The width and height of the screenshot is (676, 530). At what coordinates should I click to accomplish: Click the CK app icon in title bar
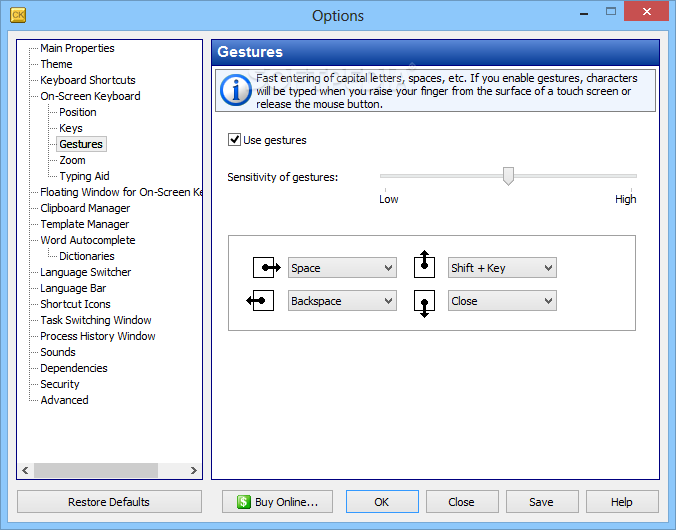pos(18,15)
